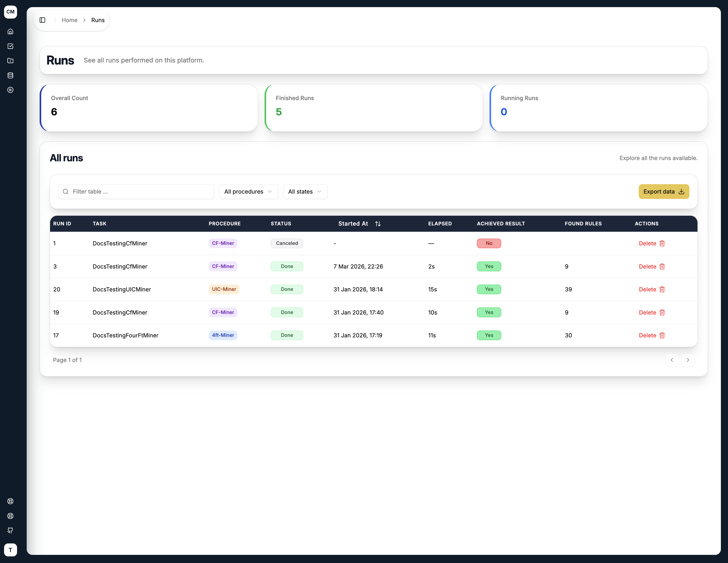Screen dimensions: 728x563
Task: Open the runs play-circle sidebar icon
Action: pyautogui.click(x=10, y=90)
